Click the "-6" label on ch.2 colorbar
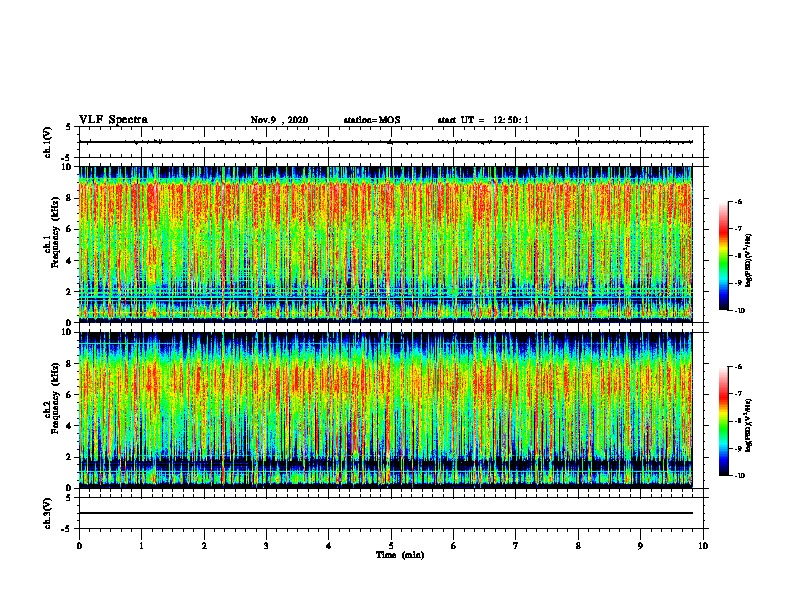This screenshot has width=792, height=612. tap(738, 367)
